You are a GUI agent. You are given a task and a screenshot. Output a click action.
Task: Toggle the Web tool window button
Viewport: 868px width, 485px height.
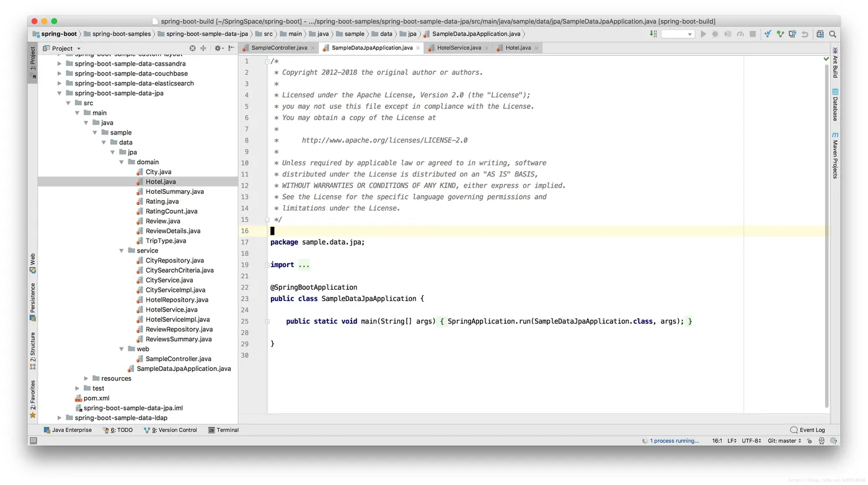33,263
